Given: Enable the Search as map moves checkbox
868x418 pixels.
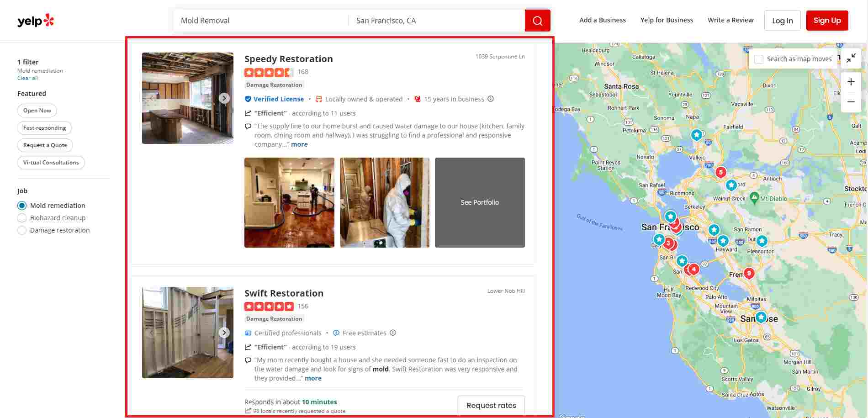Looking at the screenshot, I should pyautogui.click(x=759, y=59).
